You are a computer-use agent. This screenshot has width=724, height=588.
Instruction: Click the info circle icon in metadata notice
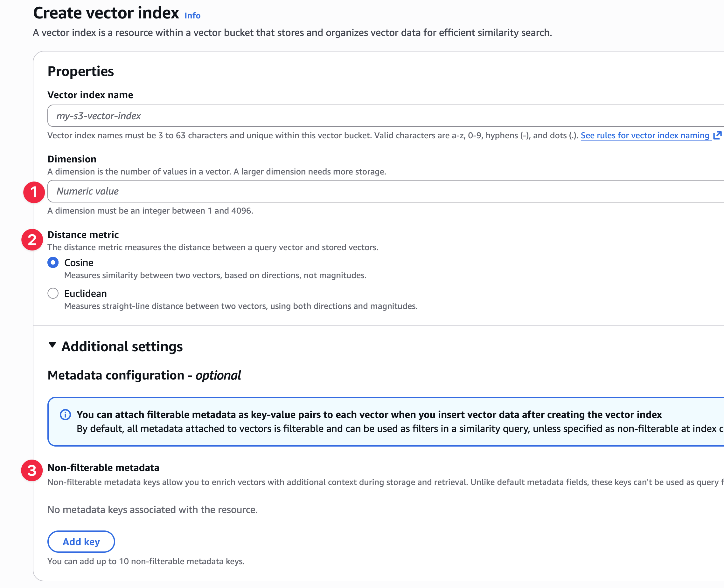[x=65, y=414]
